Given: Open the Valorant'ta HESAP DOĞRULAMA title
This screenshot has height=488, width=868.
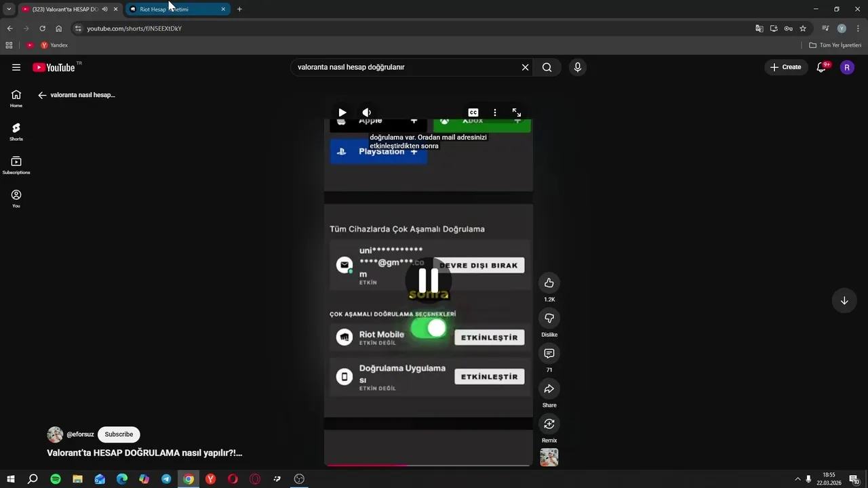Looking at the screenshot, I should [144, 453].
